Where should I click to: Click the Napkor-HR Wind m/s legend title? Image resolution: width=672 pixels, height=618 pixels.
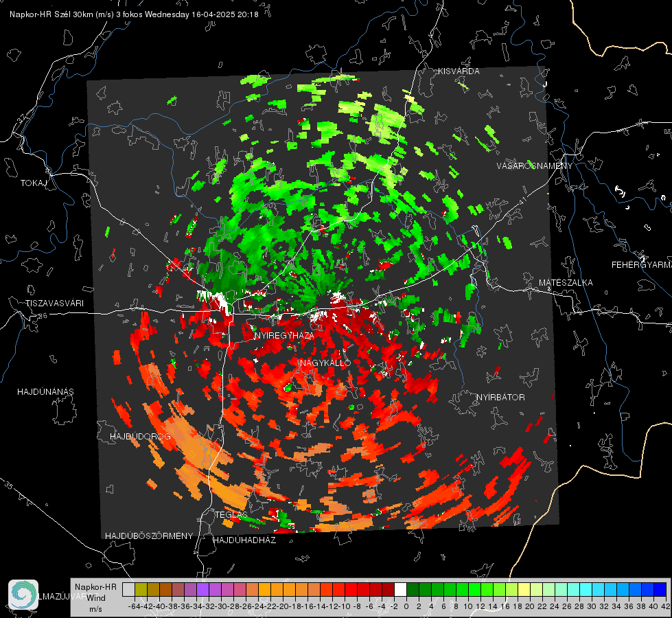95,598
